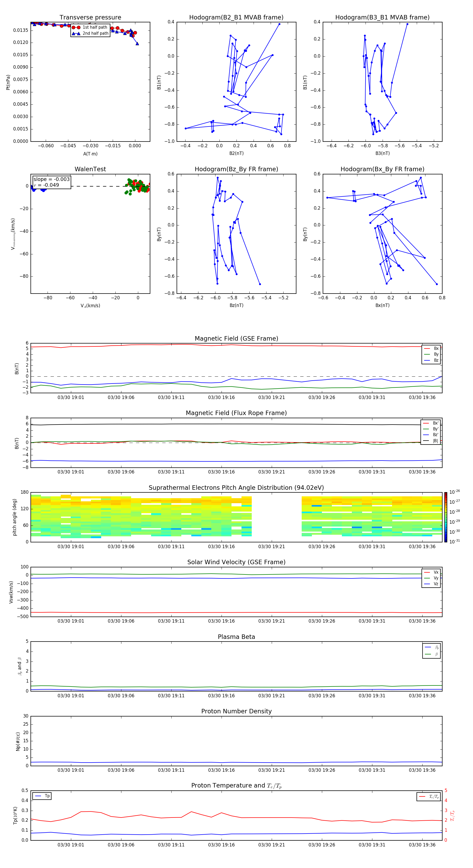Click the "By'" legend entry in Flux Rope panel

pos(431,429)
